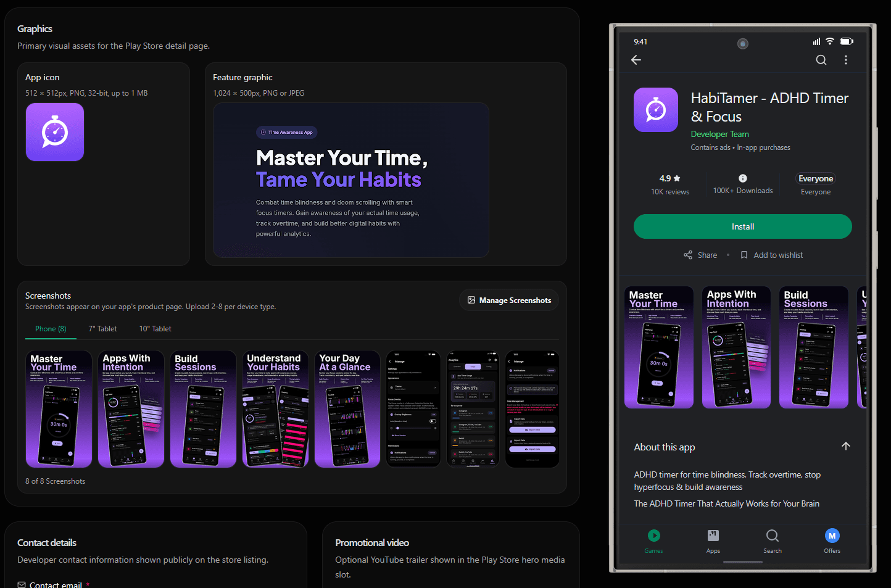Click the Add to wishlist label
Image resolution: width=891 pixels, height=588 pixels.
point(779,255)
